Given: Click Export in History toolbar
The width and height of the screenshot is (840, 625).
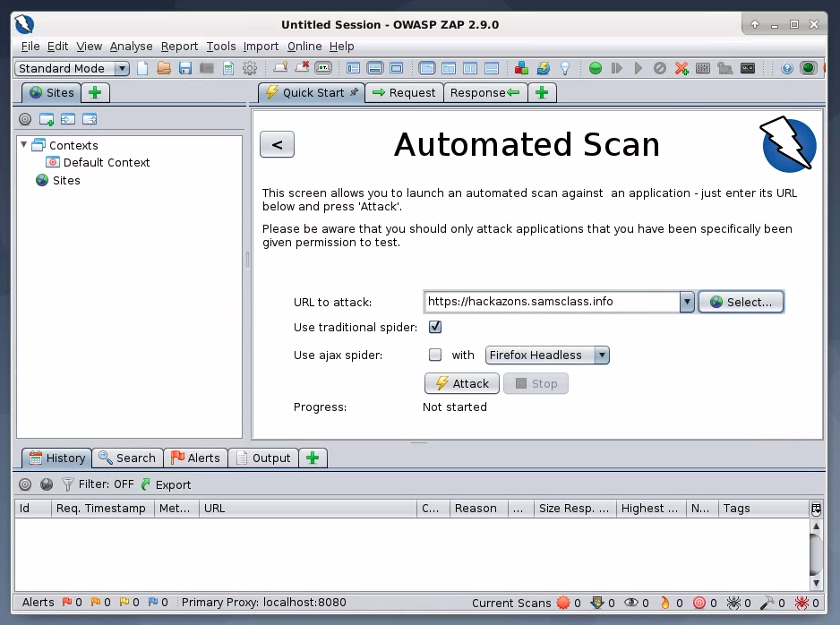Looking at the screenshot, I should [x=166, y=484].
